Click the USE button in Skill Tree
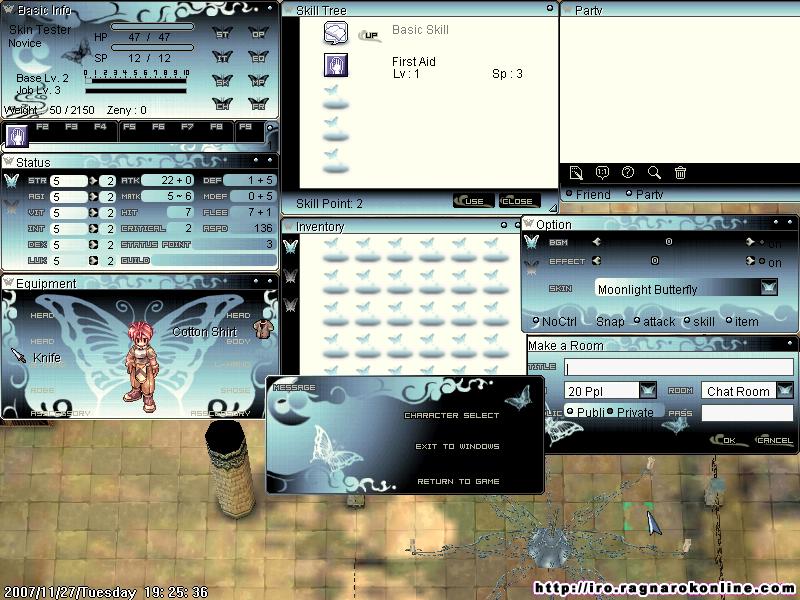 click(473, 201)
